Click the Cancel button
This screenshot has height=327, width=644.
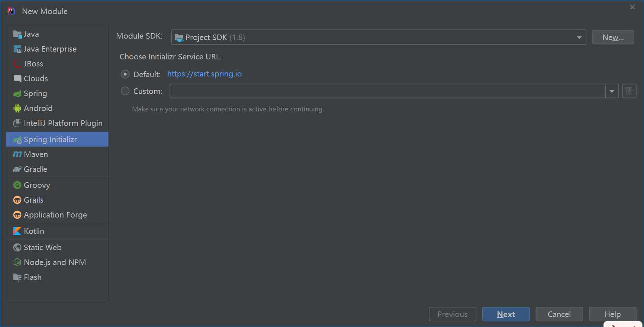(x=559, y=314)
